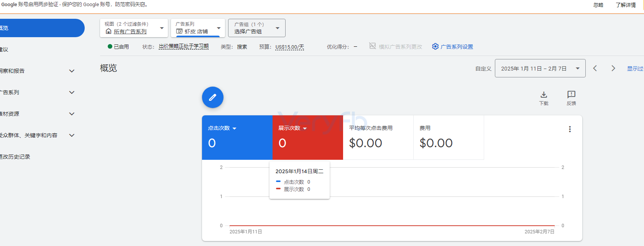Select the cost (费用) metric card
644x246 pixels.
[x=449, y=138]
